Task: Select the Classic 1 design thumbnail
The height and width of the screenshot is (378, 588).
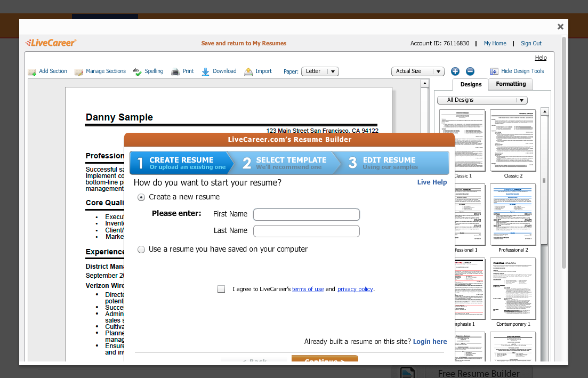Action: [x=462, y=141]
